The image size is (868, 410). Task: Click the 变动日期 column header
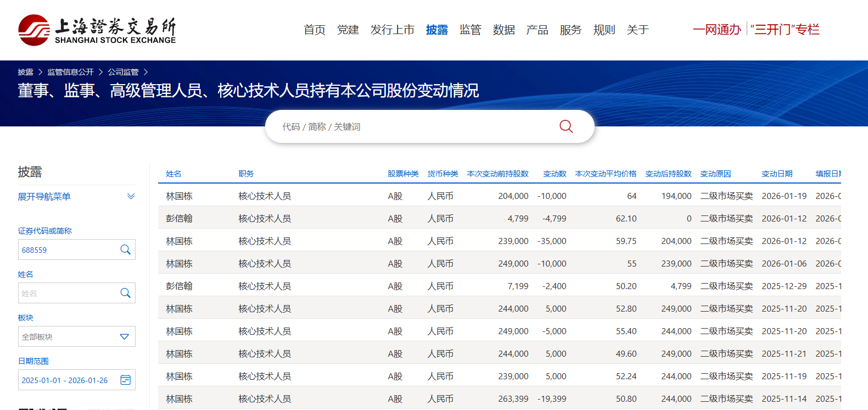[777, 174]
